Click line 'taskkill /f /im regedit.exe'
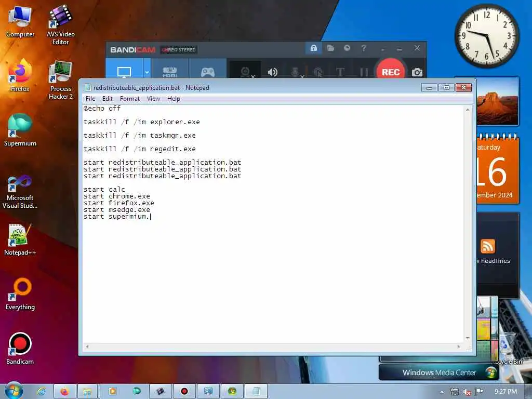532x399 pixels. (x=139, y=149)
